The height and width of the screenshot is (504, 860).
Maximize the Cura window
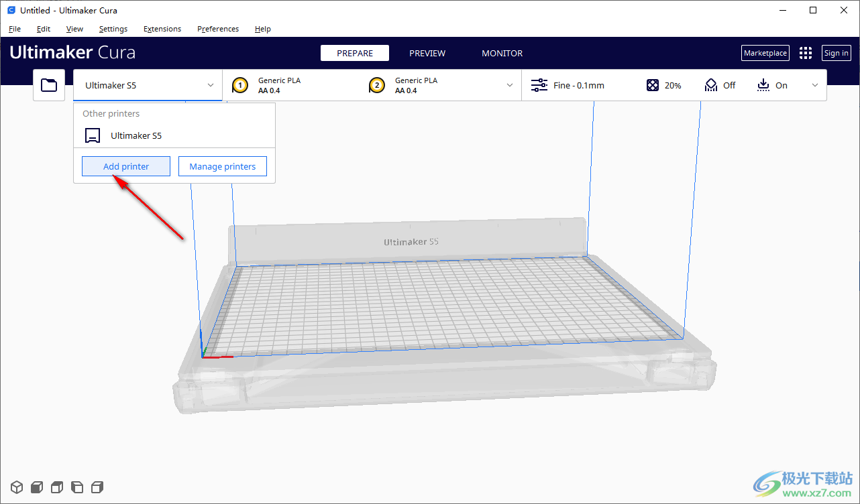tap(813, 10)
